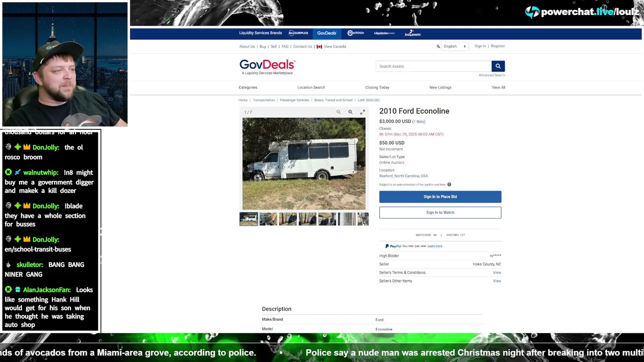Go to Passenger Vehicles breadcrumb
Screen dimensions: 644x362
[x=294, y=100]
